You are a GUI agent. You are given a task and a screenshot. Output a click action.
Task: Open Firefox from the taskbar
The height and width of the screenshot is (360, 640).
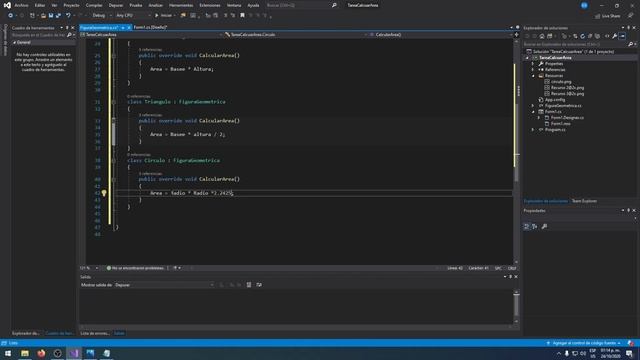41,353
